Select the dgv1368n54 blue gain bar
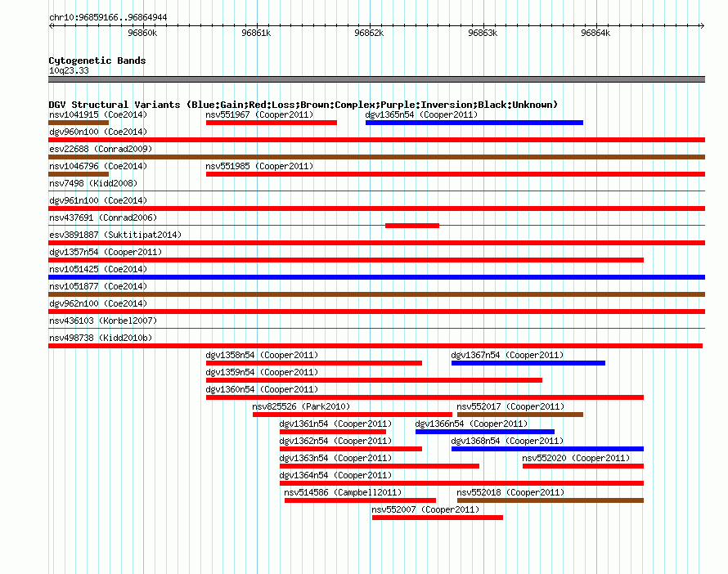The height and width of the screenshot is (574, 728). point(547,449)
